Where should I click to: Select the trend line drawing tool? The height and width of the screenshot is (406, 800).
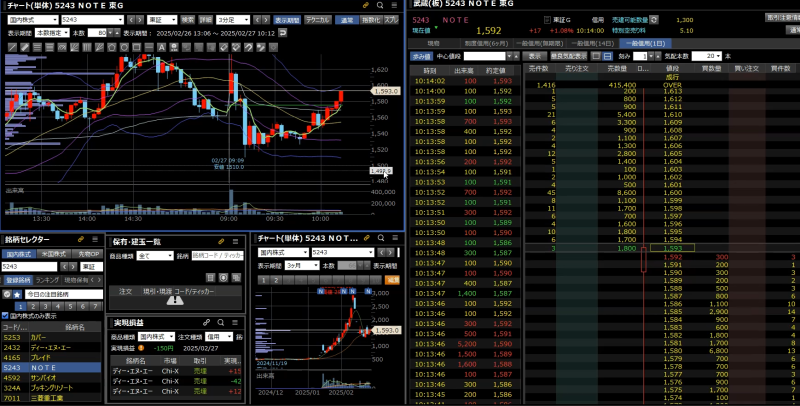[x=12, y=47]
